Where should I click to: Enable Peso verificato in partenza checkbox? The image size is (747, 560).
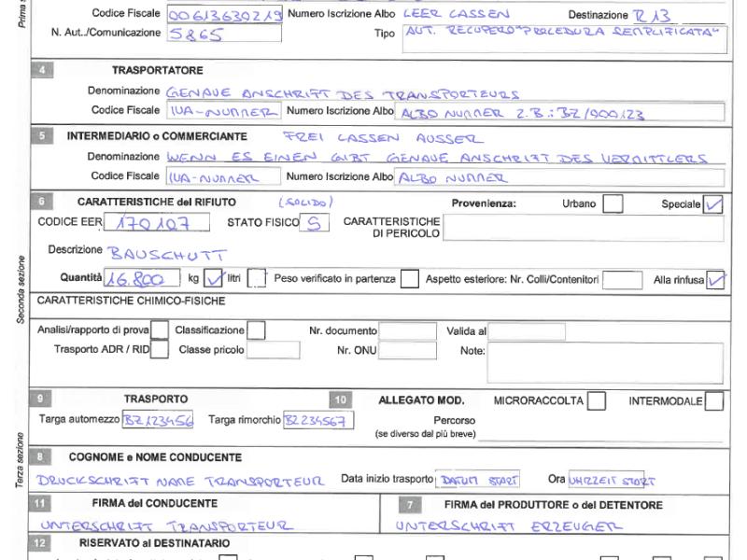[408, 278]
